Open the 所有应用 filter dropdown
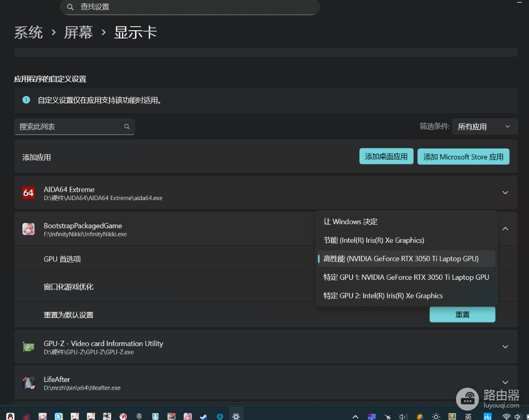 [485, 127]
